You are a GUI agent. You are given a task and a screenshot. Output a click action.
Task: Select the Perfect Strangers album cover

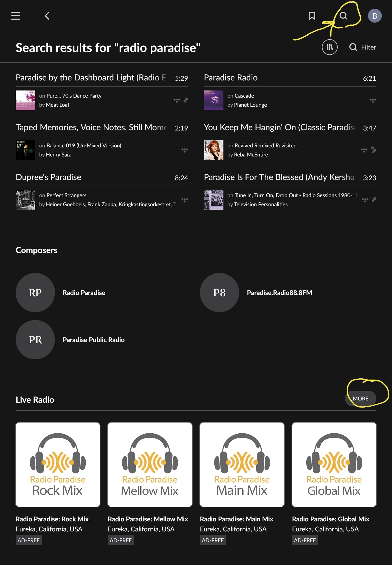[25, 200]
